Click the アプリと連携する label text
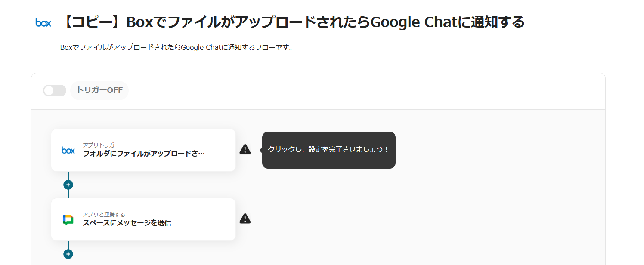This screenshot has height=265, width=644. coord(104,214)
